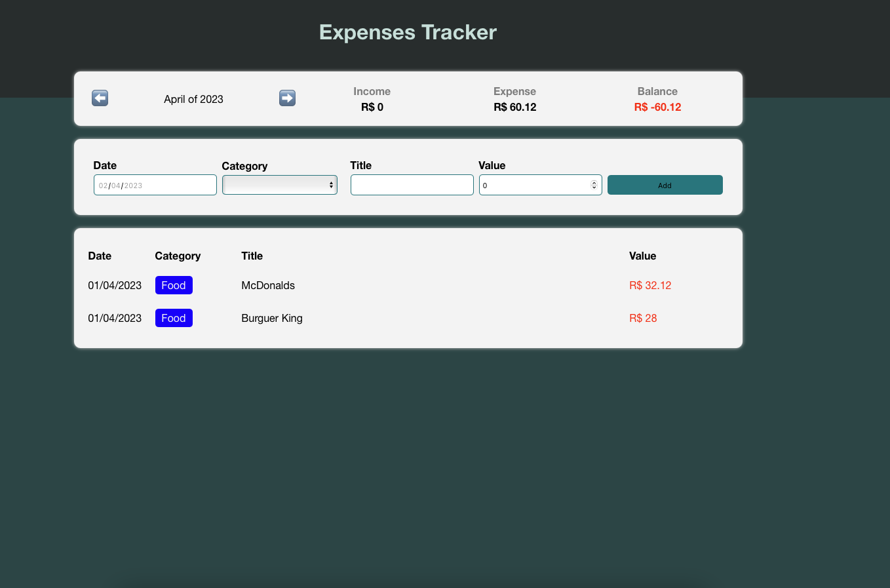Click the red Balance amount R$ -60.12
This screenshot has width=890, height=588.
coord(657,108)
